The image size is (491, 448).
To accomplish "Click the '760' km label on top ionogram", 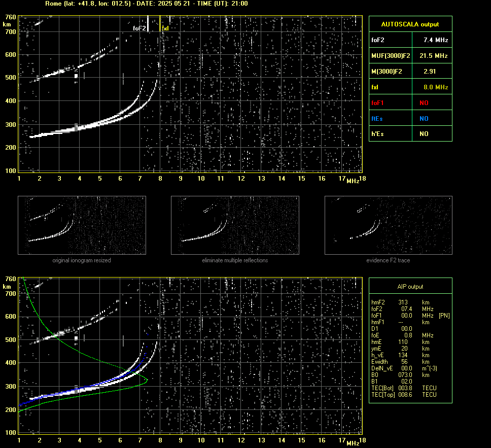I will point(11,17).
